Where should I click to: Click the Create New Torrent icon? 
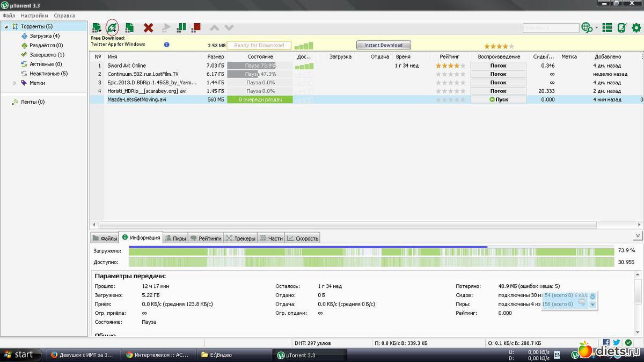pyautogui.click(x=129, y=27)
